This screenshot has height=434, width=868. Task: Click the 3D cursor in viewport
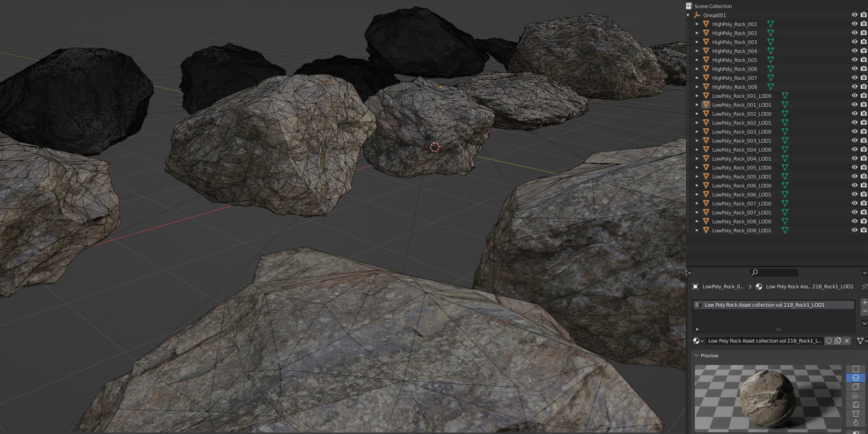(x=435, y=147)
